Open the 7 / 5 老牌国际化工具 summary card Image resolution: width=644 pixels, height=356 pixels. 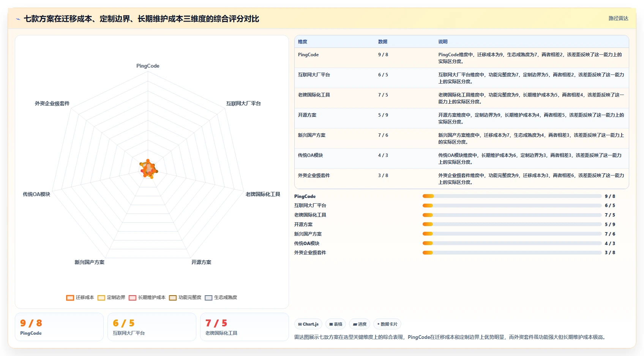click(245, 327)
